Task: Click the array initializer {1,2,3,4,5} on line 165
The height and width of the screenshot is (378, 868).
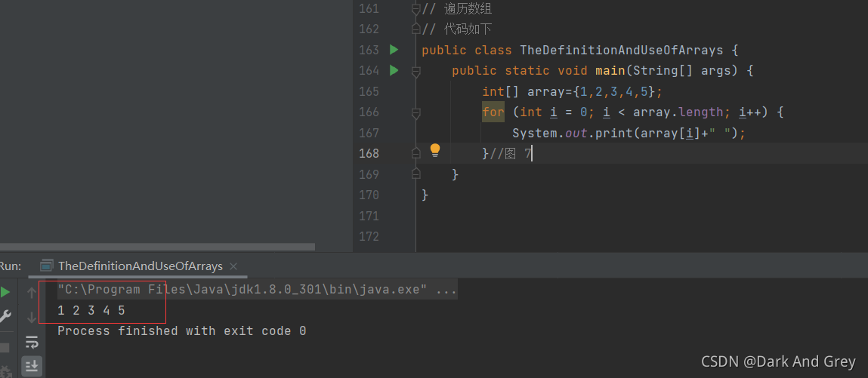Action: pos(614,91)
